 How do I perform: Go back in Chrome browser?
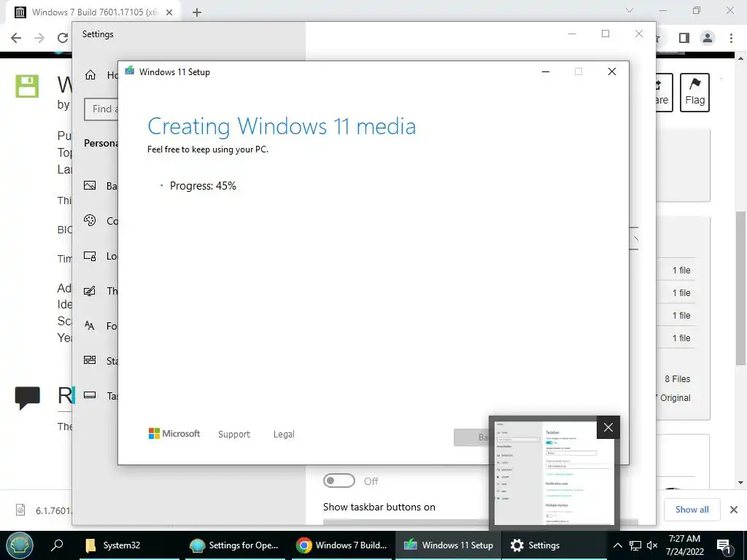(x=16, y=38)
